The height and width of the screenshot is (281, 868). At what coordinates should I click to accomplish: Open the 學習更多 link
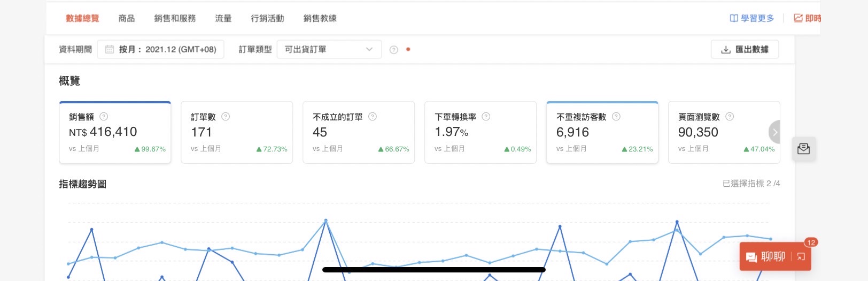point(752,18)
